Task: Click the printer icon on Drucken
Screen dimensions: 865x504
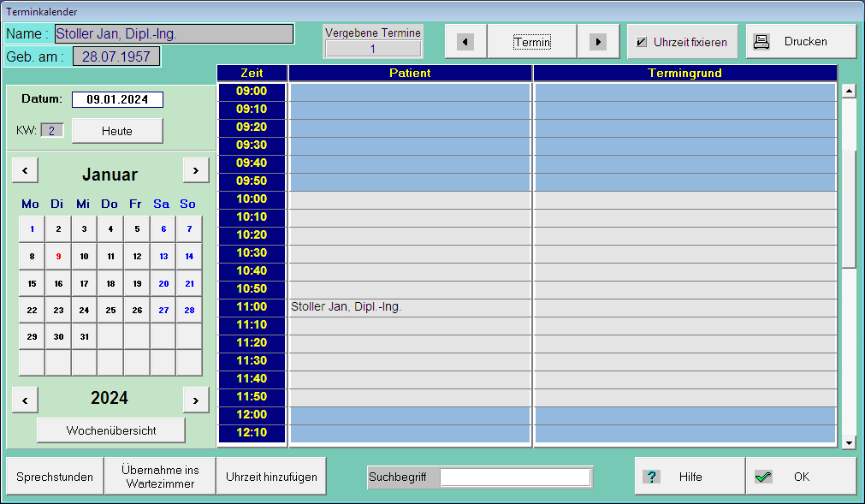Action: [761, 41]
